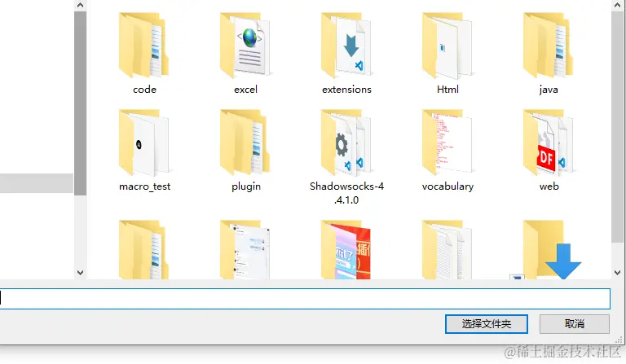Focus the folder name input field
Screen dimensions: 626x364
pyautogui.click(x=305, y=299)
